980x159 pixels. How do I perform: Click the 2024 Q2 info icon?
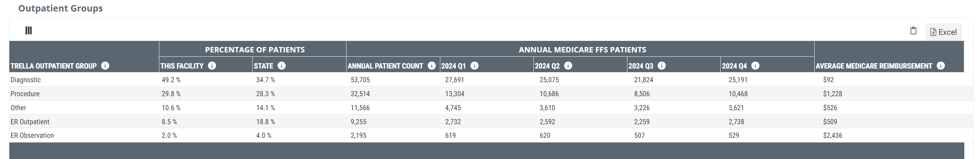(x=568, y=66)
